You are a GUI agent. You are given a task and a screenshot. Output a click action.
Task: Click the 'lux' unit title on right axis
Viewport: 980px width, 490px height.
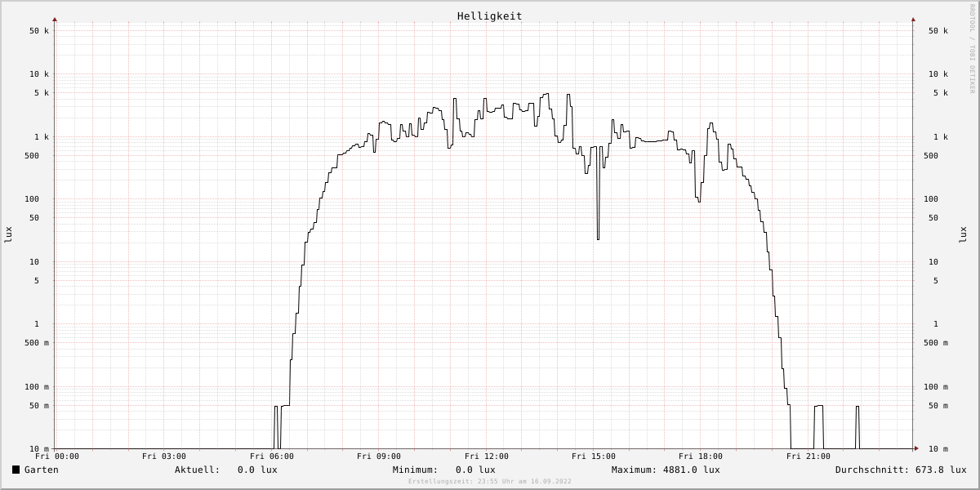pos(963,234)
